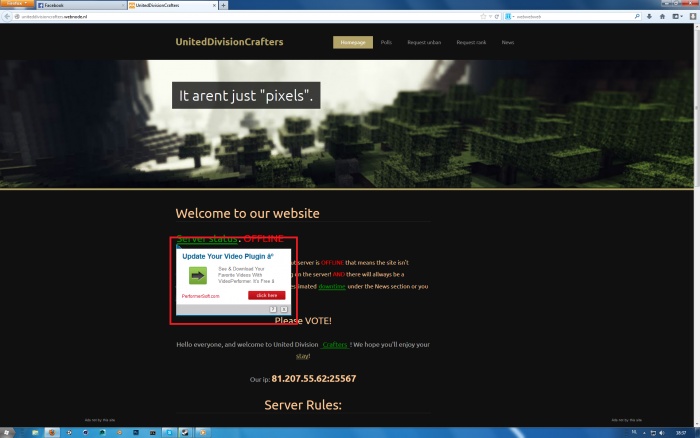Open the bookmarks menu icon
This screenshot has height=438, width=700.
[677, 17]
